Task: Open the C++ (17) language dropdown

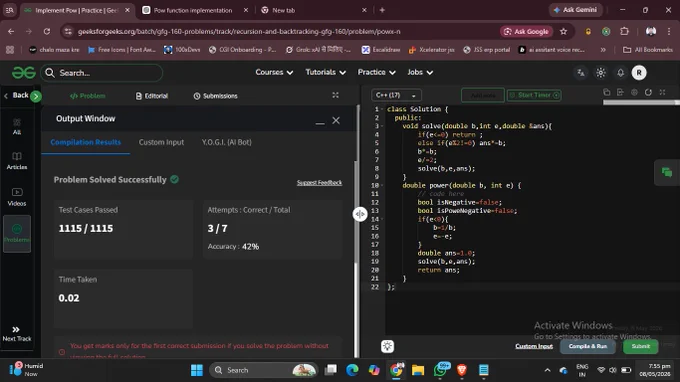Action: (x=396, y=95)
